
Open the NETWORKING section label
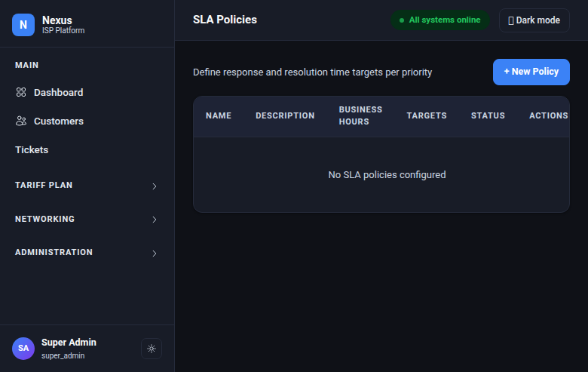(x=44, y=219)
